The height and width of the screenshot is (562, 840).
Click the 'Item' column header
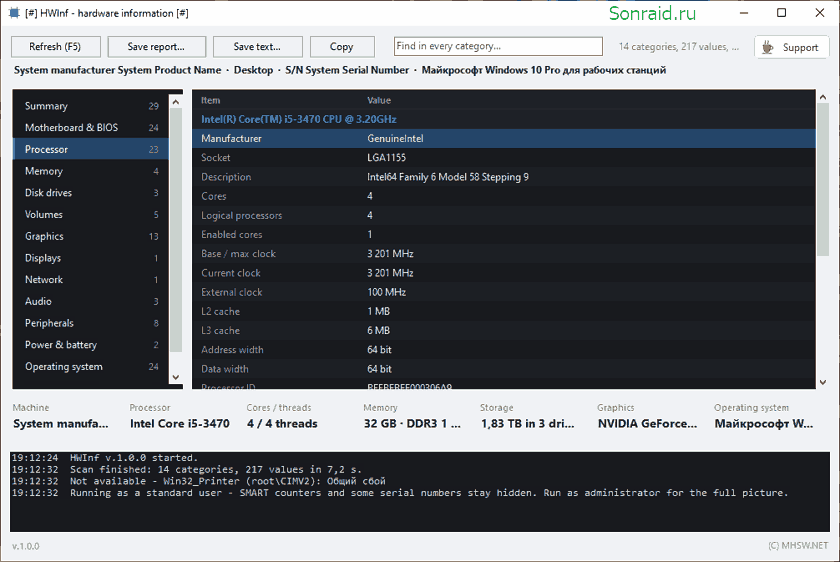pos(211,100)
